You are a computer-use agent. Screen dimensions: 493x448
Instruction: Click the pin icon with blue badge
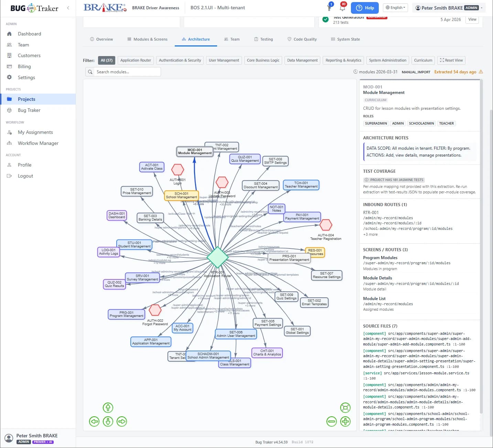click(x=330, y=7)
